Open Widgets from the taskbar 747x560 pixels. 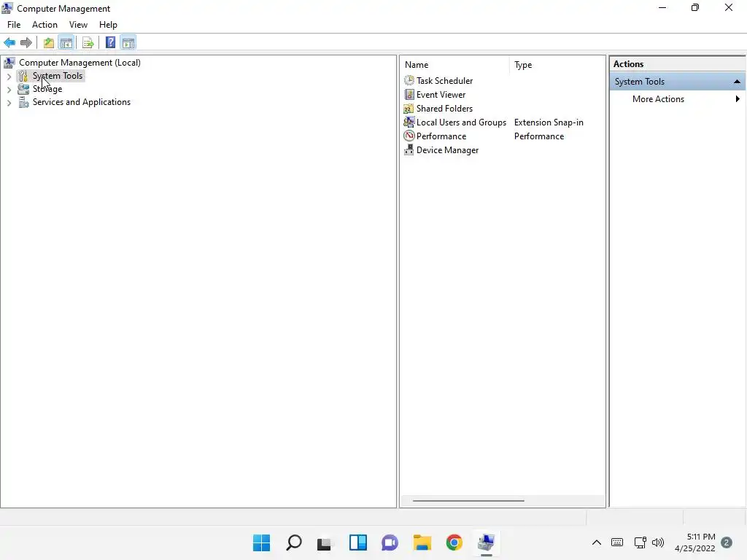(357, 542)
